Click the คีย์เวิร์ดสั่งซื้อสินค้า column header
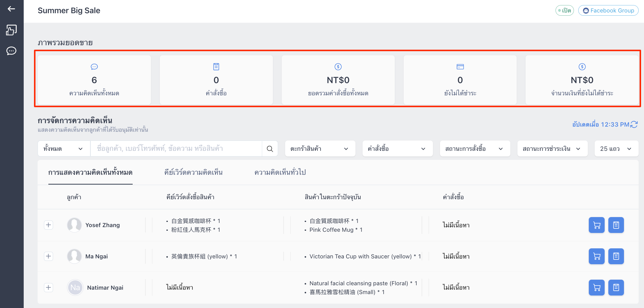 [191, 197]
